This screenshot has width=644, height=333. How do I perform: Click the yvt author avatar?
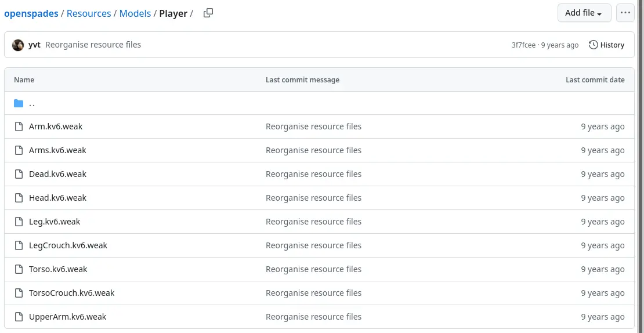pos(18,45)
